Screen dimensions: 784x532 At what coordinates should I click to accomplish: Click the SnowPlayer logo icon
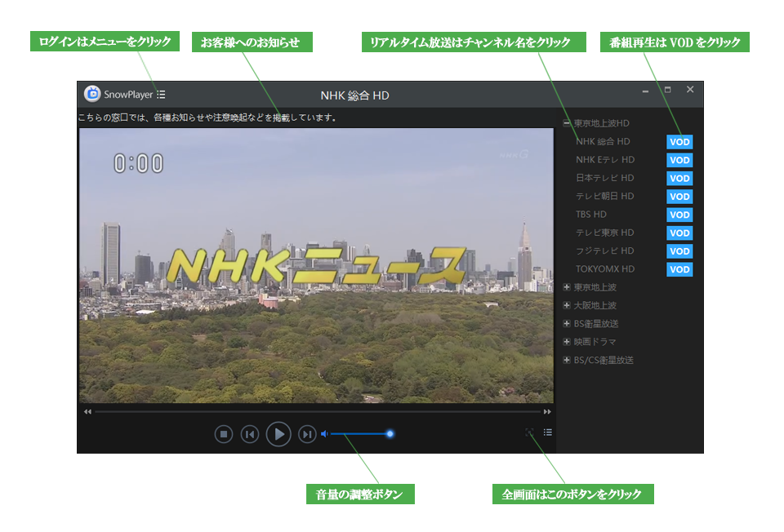pos(92,94)
